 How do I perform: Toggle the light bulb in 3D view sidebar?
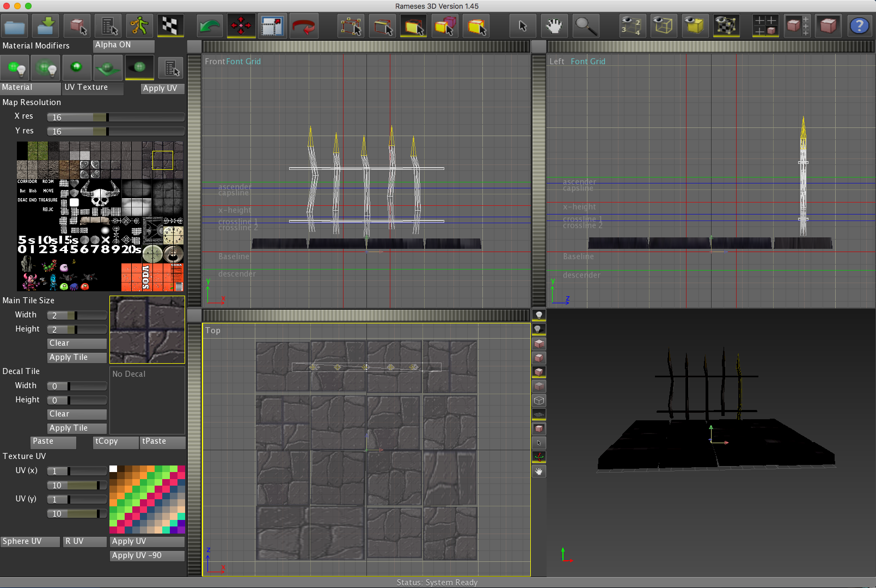[x=538, y=315]
